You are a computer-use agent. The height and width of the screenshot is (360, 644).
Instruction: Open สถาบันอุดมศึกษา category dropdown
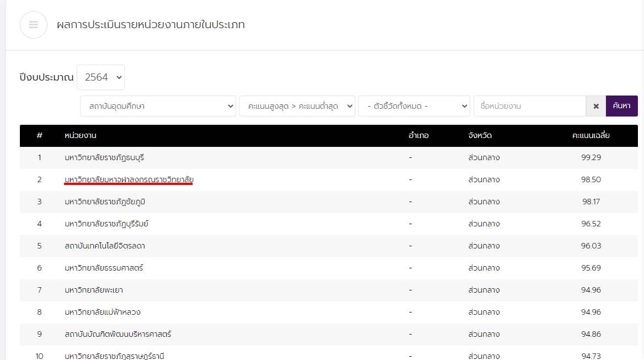tap(158, 106)
